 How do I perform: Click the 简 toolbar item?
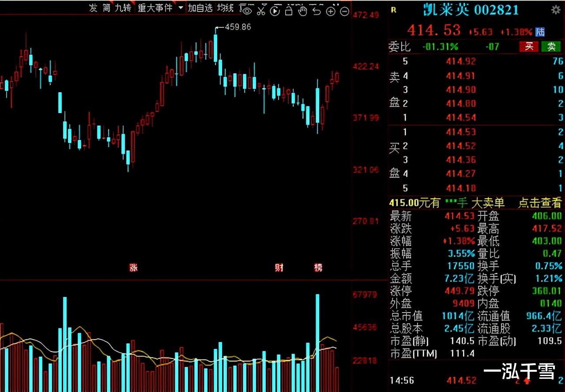coord(106,8)
